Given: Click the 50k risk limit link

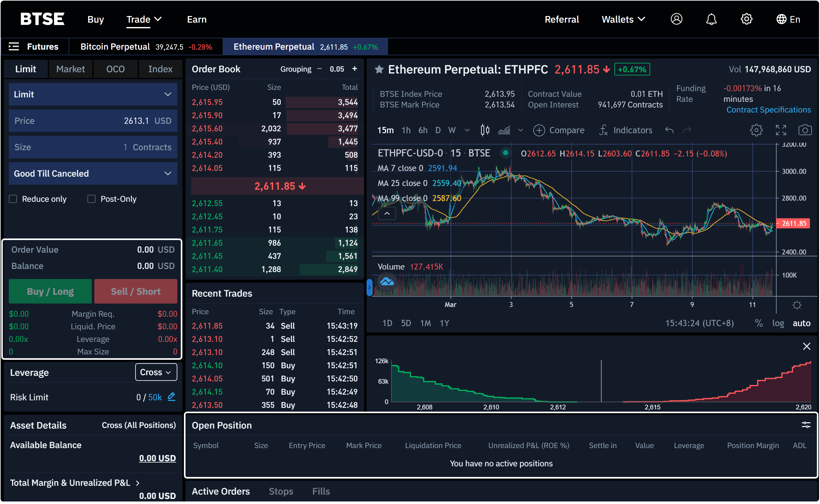Looking at the screenshot, I should 155,398.
